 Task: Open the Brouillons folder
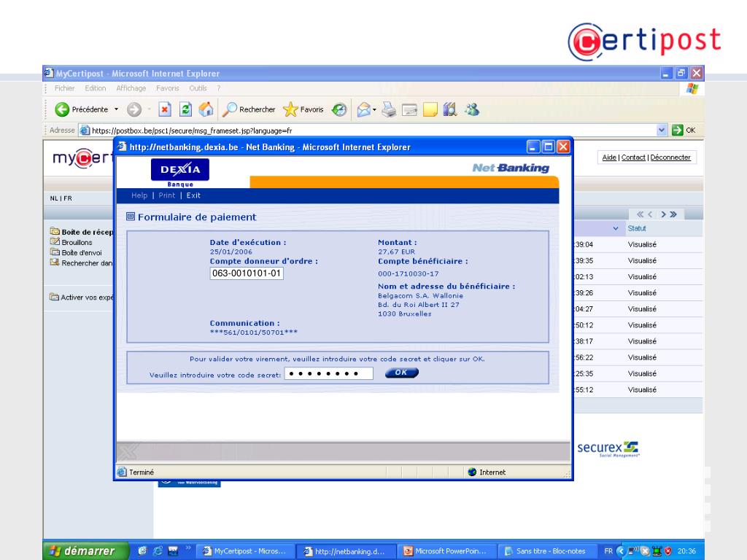[71, 242]
